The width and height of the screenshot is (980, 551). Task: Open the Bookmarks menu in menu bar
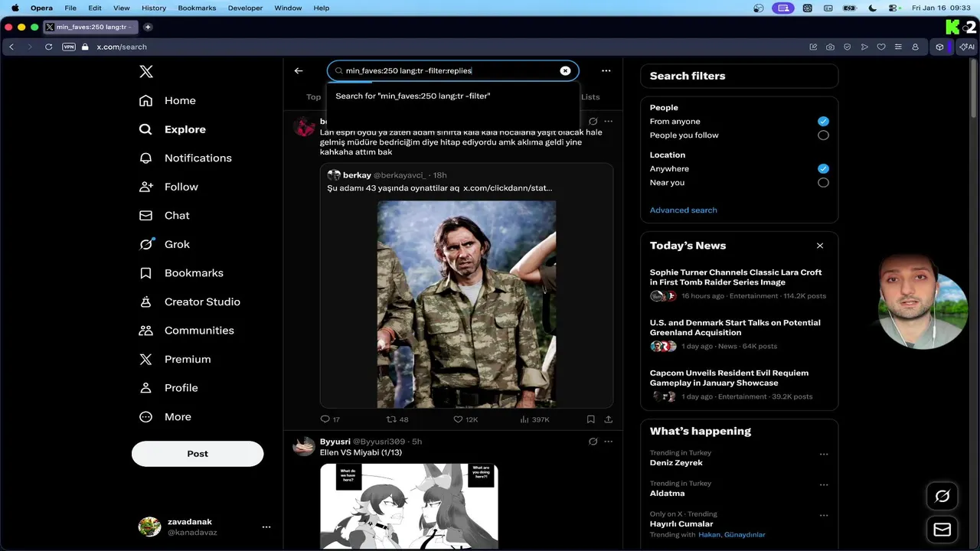tap(197, 8)
